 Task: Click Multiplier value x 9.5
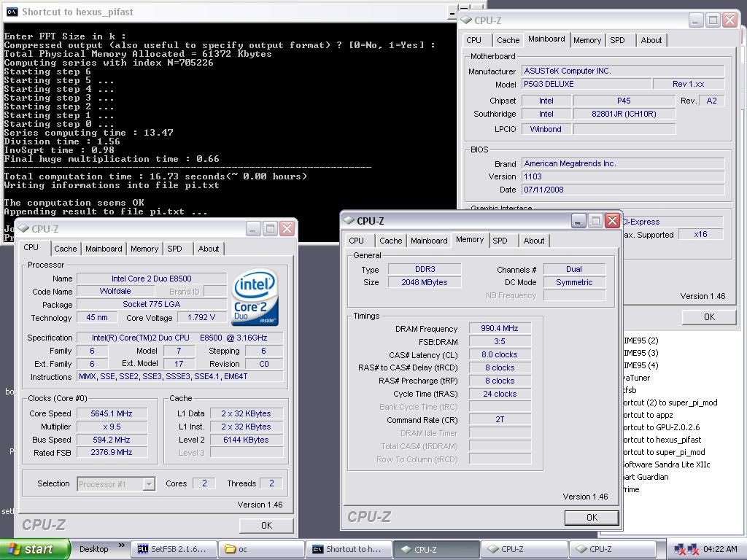point(112,427)
